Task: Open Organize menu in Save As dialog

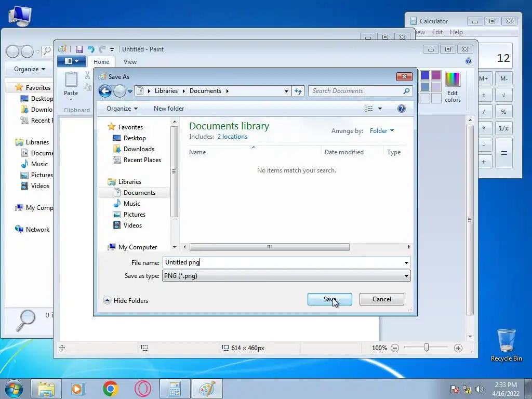Action: point(122,109)
